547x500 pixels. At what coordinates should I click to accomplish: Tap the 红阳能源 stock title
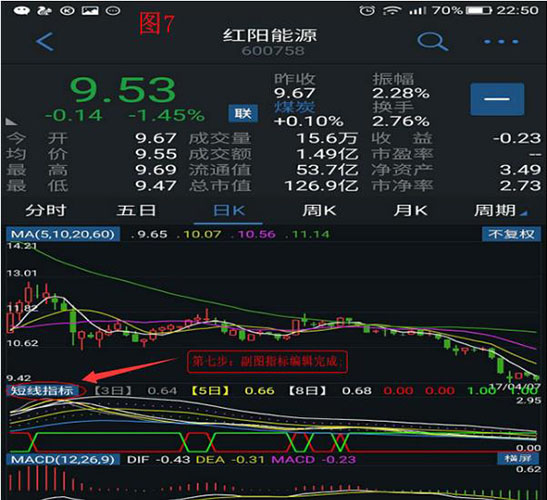pyautogui.click(x=270, y=35)
